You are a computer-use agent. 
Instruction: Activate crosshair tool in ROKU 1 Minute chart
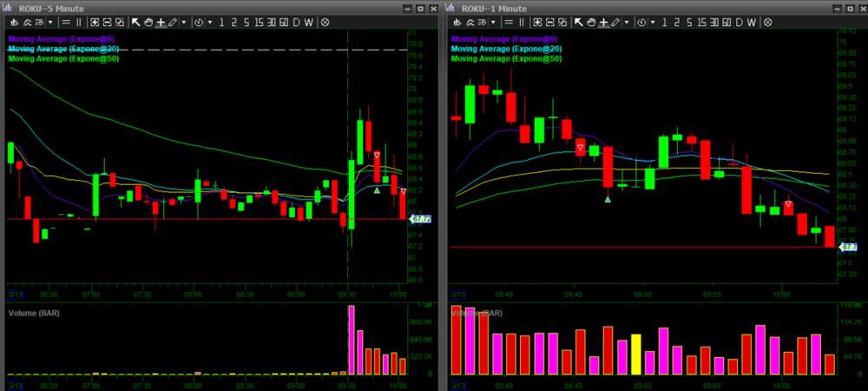tap(602, 22)
